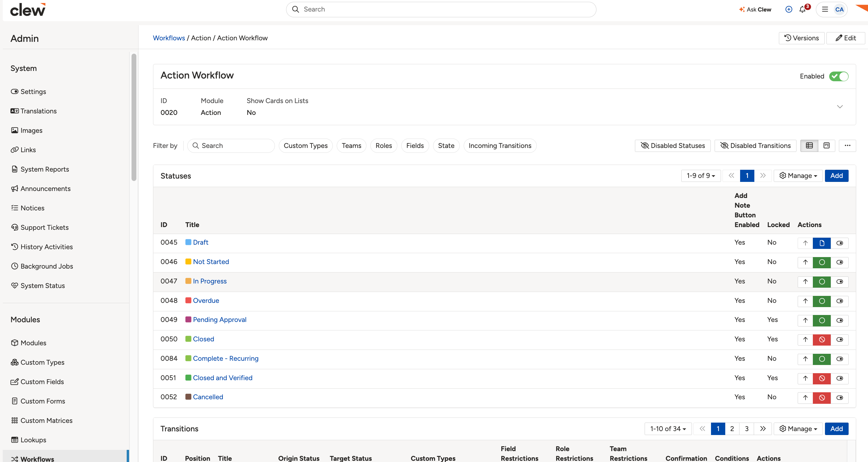Add a new status
Screen dimensions: 868x462
pos(836,176)
